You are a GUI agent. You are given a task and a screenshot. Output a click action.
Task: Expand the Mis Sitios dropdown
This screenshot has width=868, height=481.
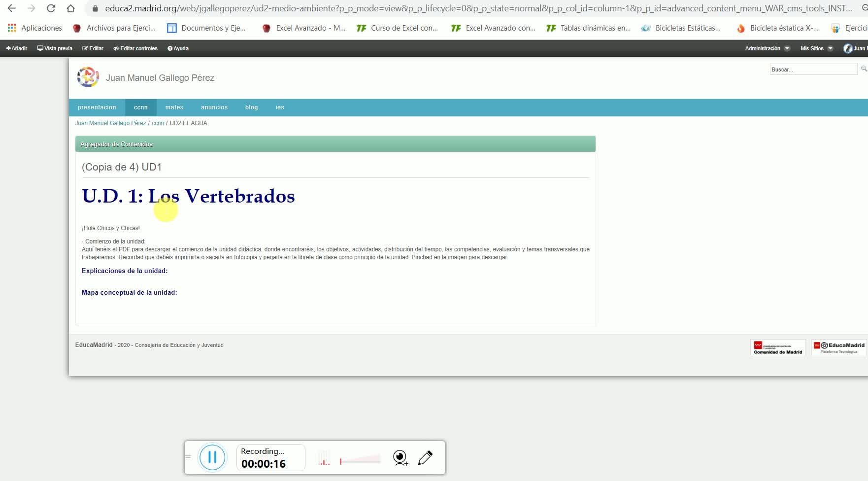[816, 48]
